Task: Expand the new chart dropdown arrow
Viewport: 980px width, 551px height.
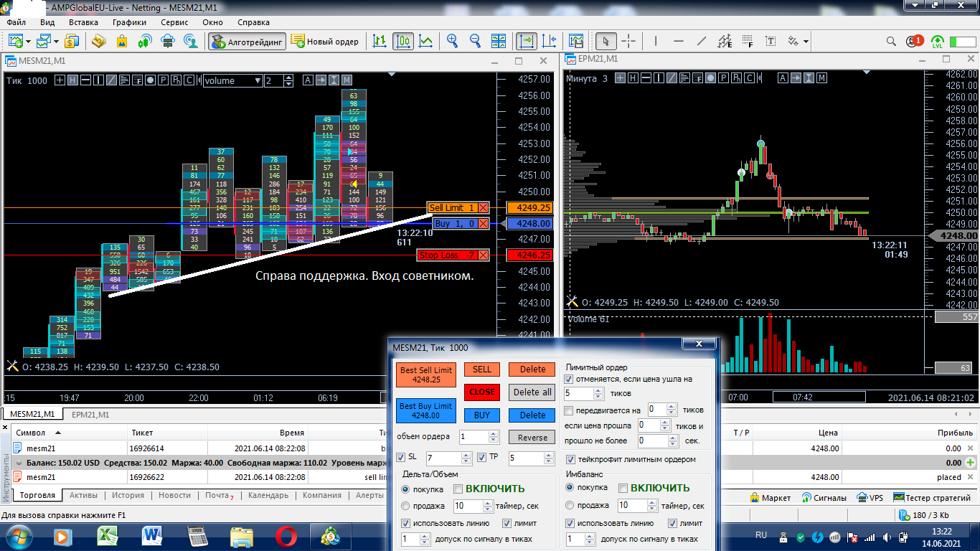Action: click(x=27, y=42)
